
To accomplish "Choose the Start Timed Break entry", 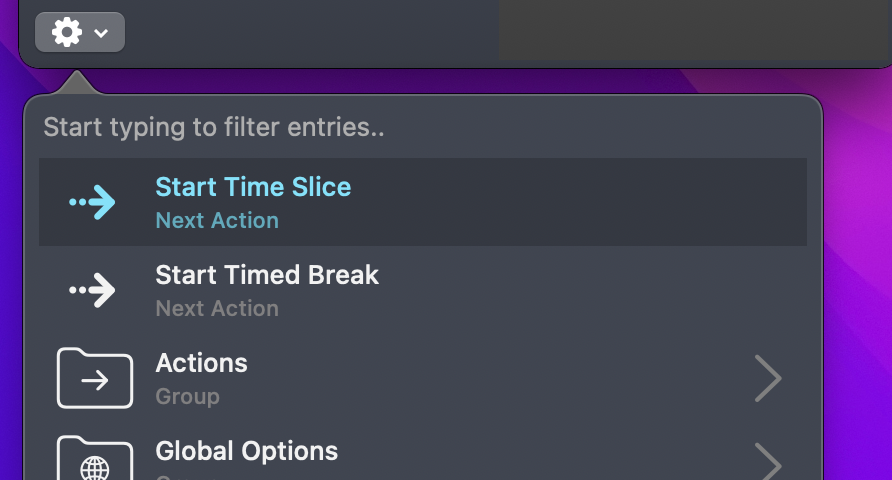I will click(423, 290).
